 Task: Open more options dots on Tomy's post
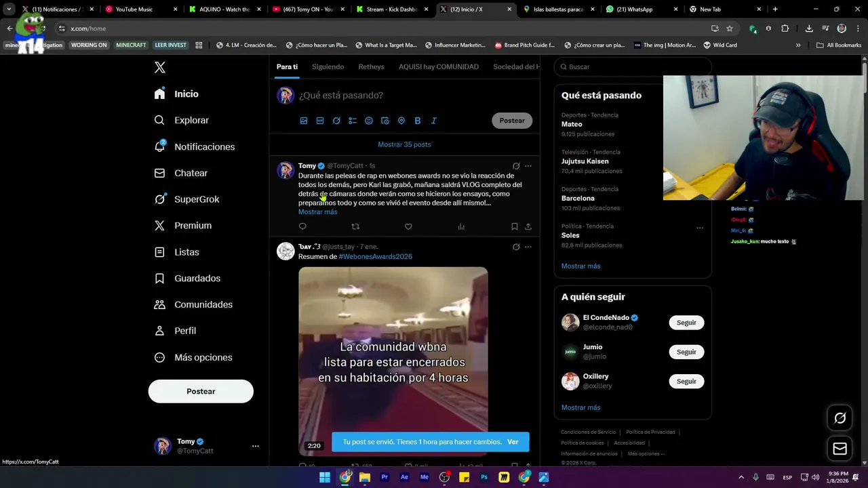point(528,166)
